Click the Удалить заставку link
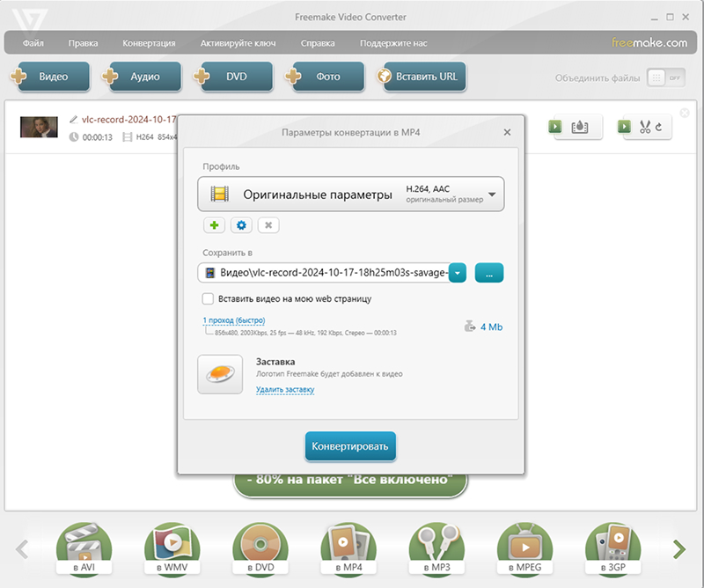The image size is (704, 588). tap(285, 389)
